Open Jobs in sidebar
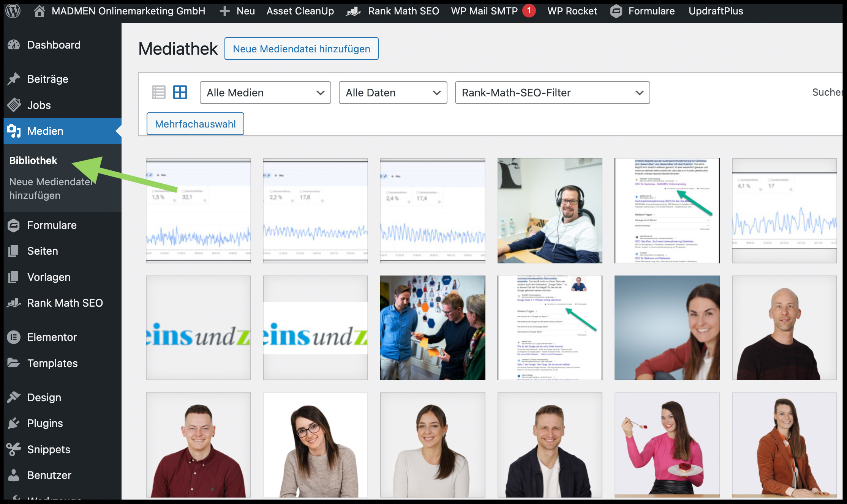The image size is (847, 504). click(x=39, y=105)
